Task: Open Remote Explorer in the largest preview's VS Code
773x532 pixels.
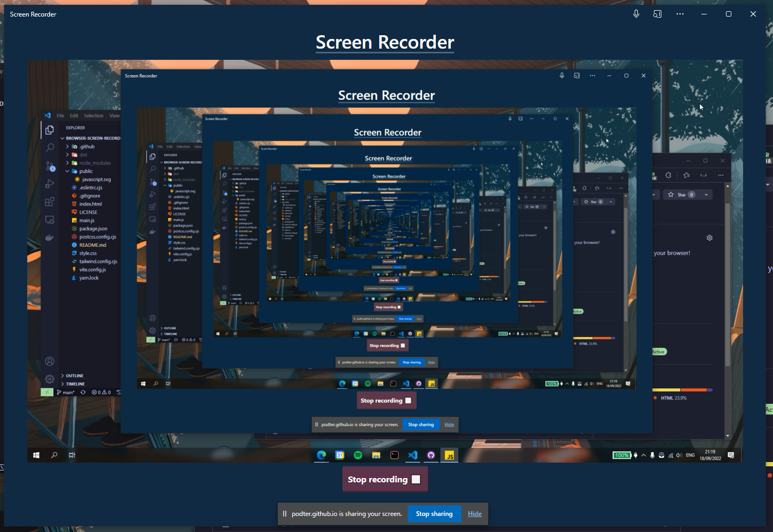Action: pos(50,220)
